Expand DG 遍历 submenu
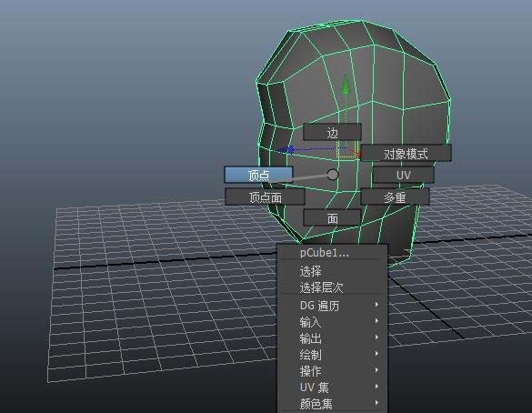Screen dimensions: 532x413 pyautogui.click(x=333, y=306)
